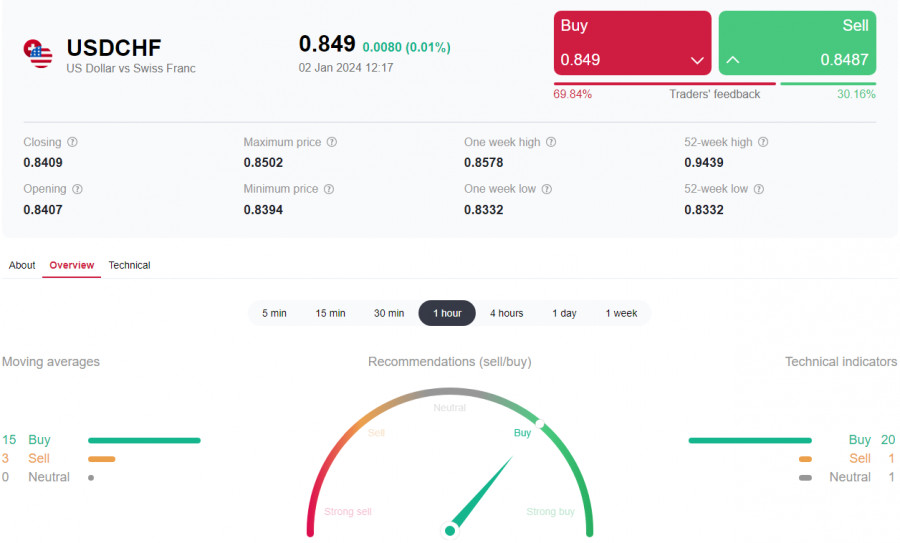Expand the Sell button up chevron
Screen dimensions: 900x543
tap(733, 60)
